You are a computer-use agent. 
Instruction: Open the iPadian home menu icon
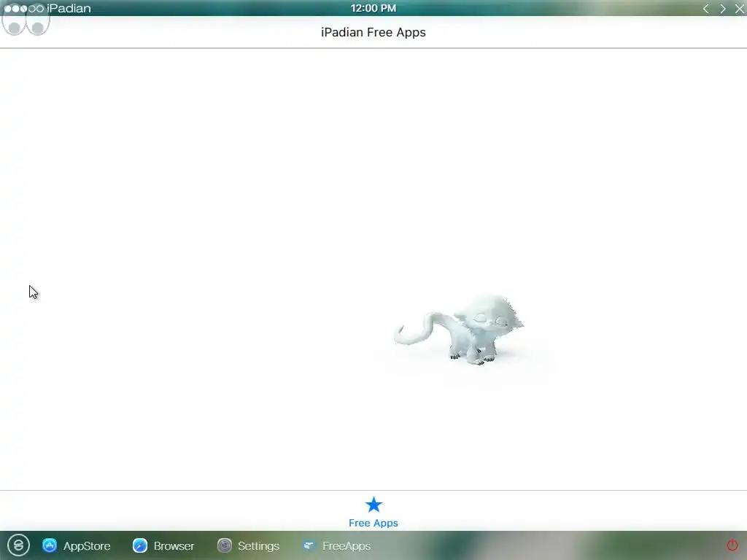click(18, 545)
